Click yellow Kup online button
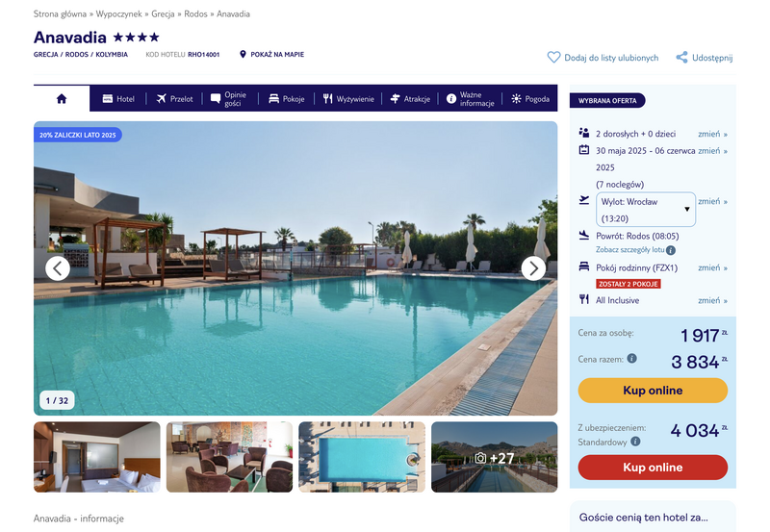This screenshot has width=770, height=532. point(653,391)
